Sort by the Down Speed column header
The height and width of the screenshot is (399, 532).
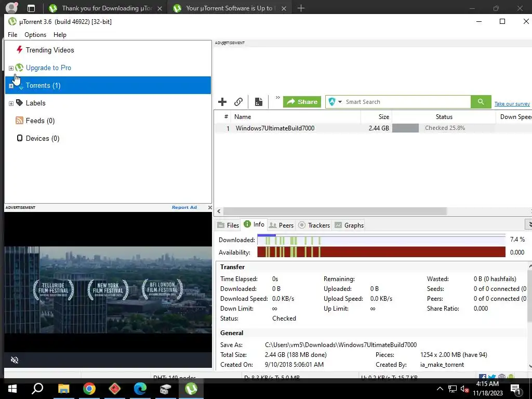(514, 117)
